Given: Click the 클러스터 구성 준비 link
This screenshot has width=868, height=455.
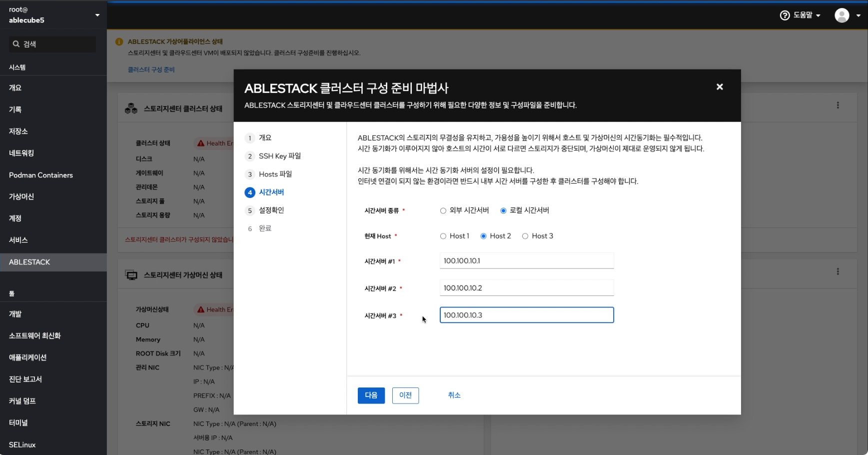Looking at the screenshot, I should tap(151, 69).
